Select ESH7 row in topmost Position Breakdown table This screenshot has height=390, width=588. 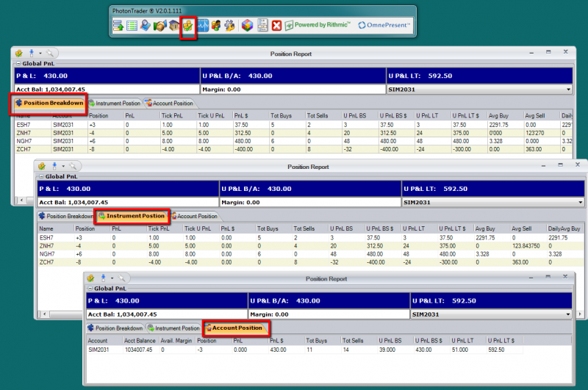pos(293,125)
